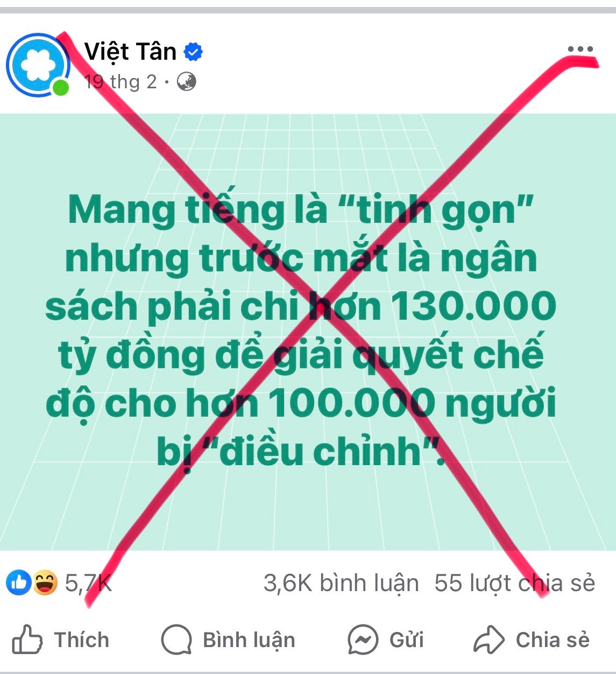
Task: Click the haha reaction emoji icon
Action: pos(45,582)
